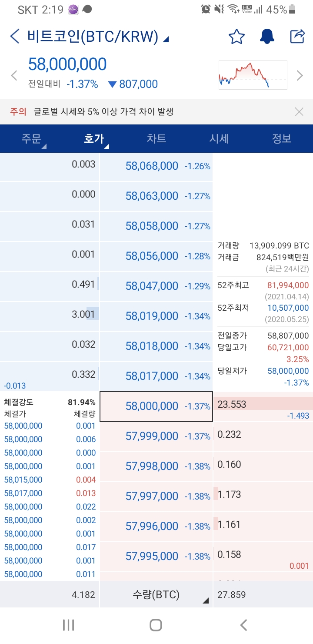
Task: Open the 호가 tab
Action: tap(94, 139)
